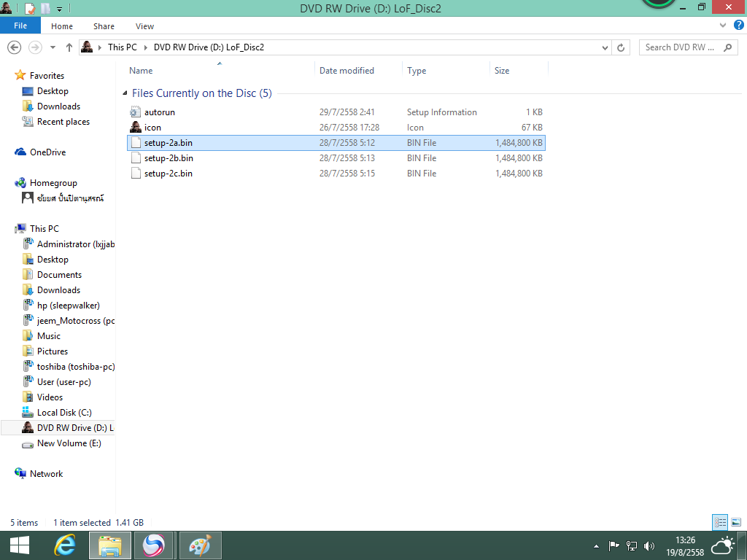Expand the ribbon with chevron arrow
The width and height of the screenshot is (747, 560).
pos(723,26)
